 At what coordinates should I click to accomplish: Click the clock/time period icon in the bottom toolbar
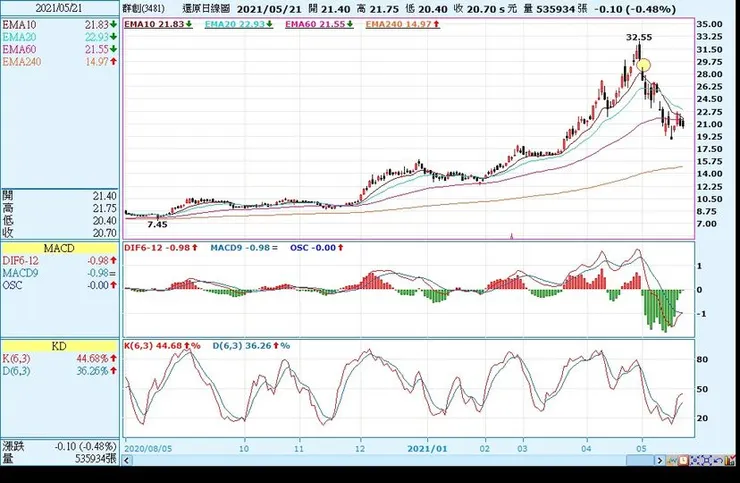click(683, 460)
